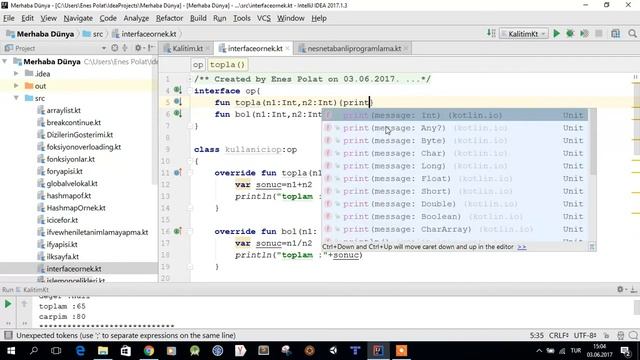Click Scroll from Source icon in Project panel

tap(115, 48)
